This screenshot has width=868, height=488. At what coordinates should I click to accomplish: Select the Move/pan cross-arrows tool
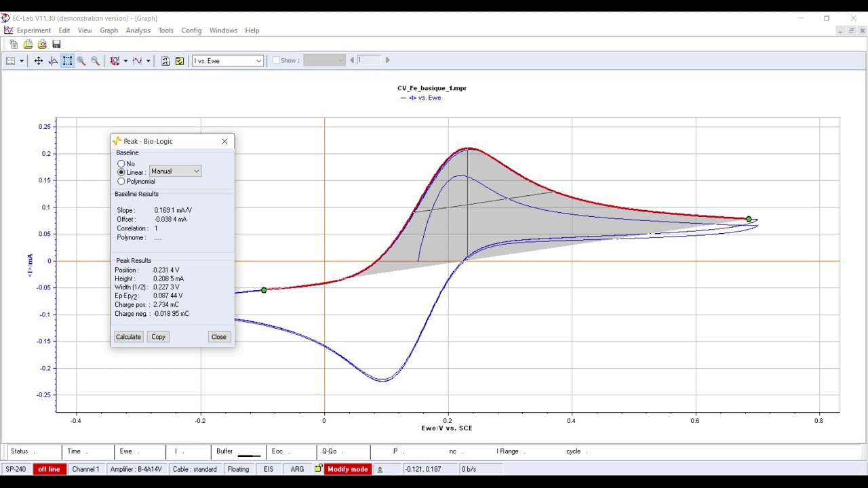[39, 61]
